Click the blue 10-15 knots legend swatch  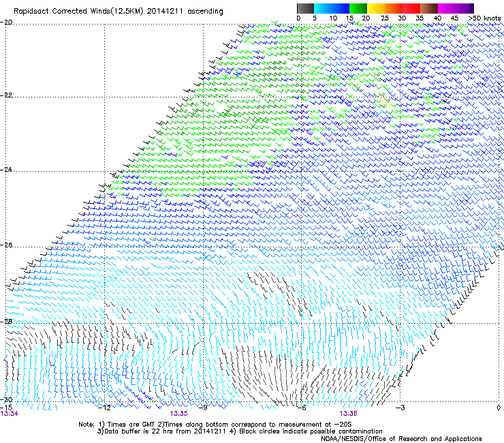341,8
